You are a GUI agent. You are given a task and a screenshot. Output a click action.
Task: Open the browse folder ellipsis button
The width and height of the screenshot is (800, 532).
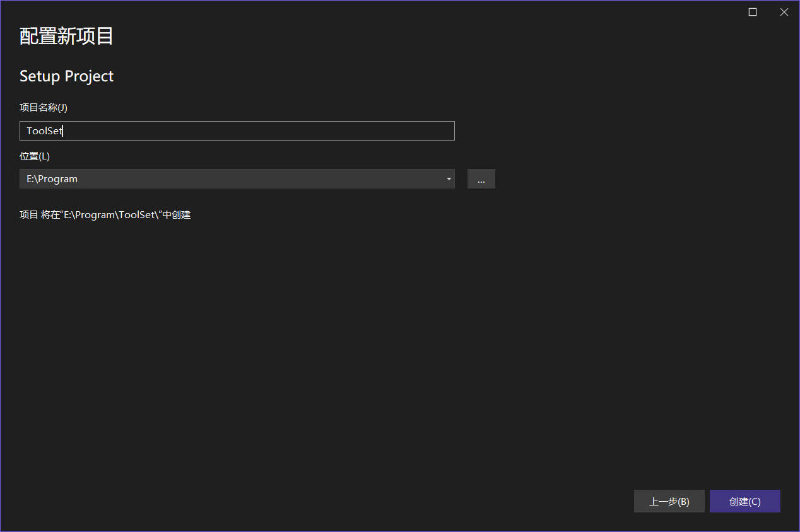pyautogui.click(x=481, y=179)
